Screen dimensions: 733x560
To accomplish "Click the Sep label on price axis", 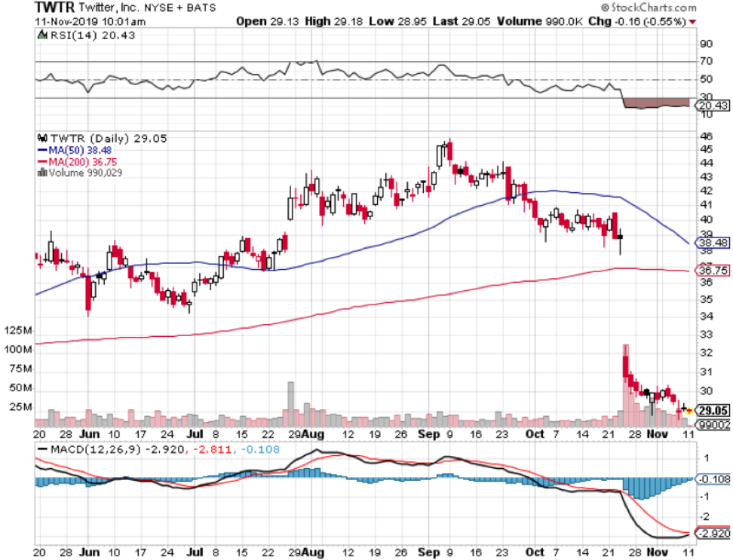I will coord(428,434).
